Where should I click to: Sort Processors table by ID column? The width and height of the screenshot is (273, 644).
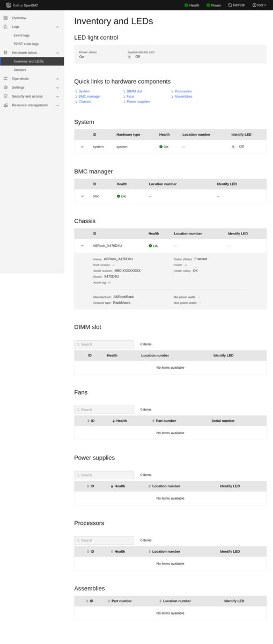pos(90,551)
